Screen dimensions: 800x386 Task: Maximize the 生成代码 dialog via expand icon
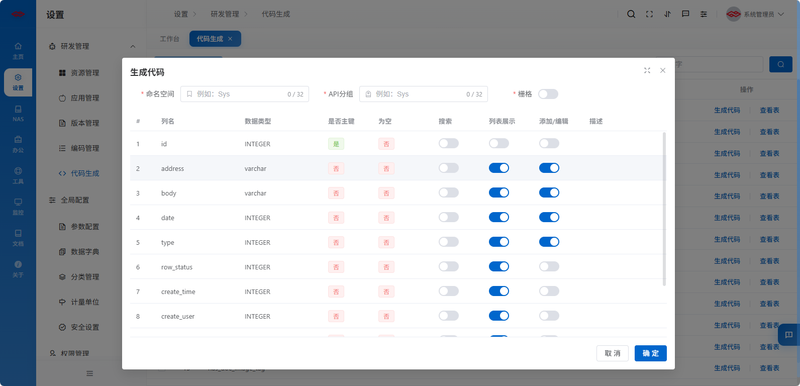point(647,70)
